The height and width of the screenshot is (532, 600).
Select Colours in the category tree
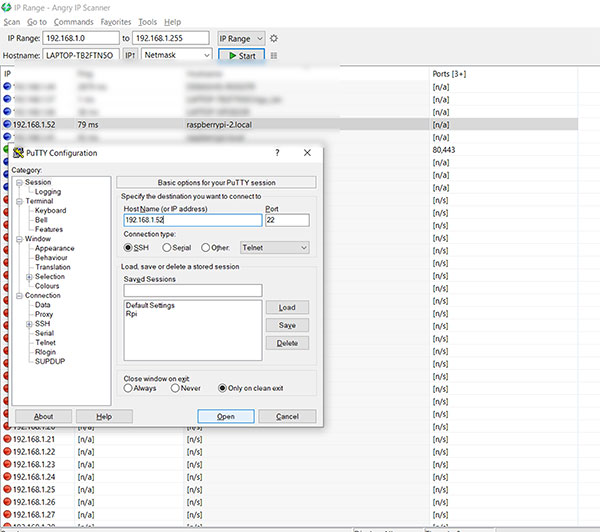tap(47, 286)
